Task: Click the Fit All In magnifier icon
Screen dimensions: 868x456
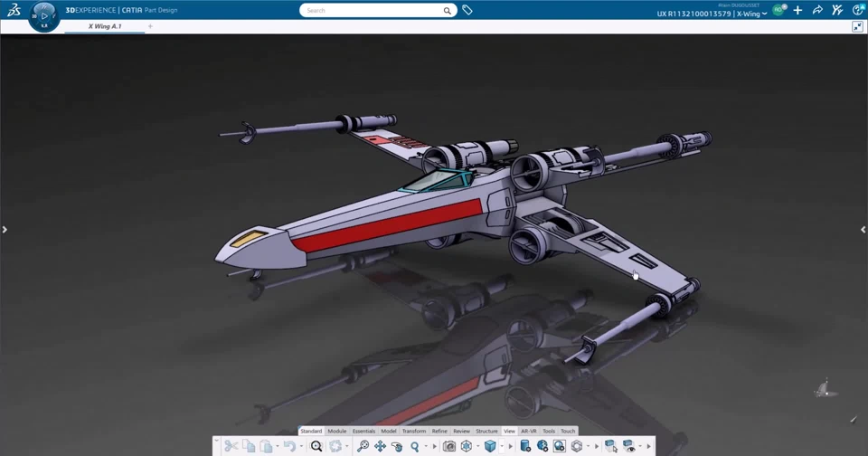Action: coord(316,446)
